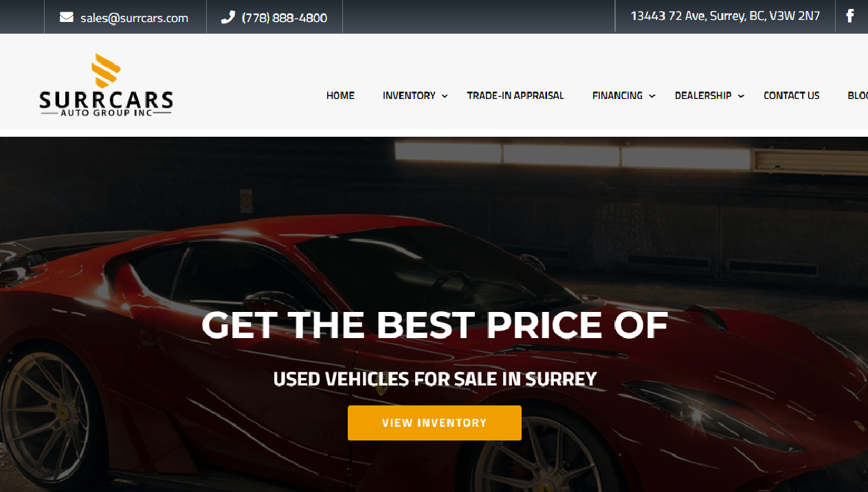
Task: Click the View Inventory button
Action: tap(434, 423)
